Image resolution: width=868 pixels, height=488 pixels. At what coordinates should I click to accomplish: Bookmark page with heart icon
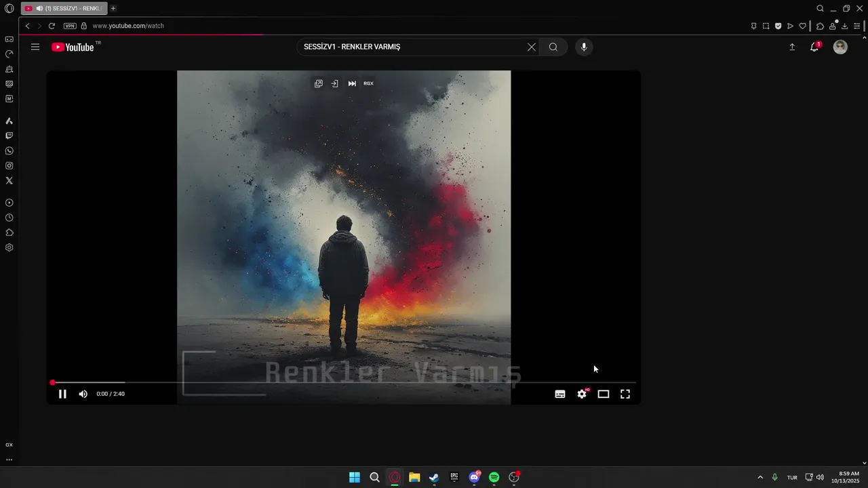tap(802, 26)
